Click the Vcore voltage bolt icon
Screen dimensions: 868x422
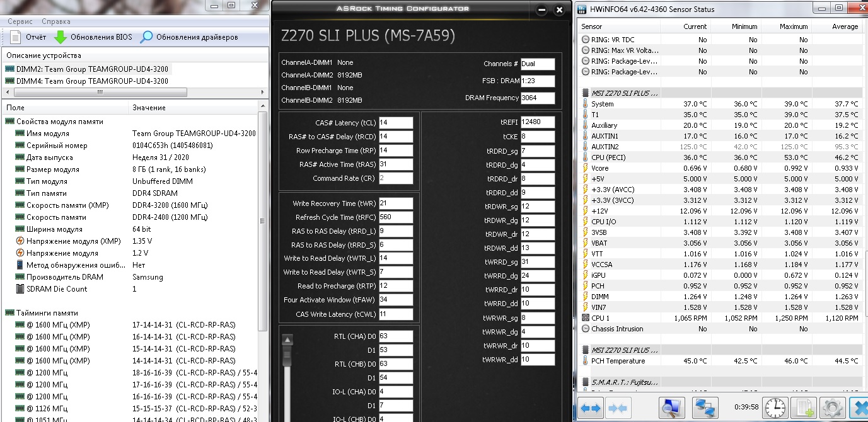(x=585, y=168)
